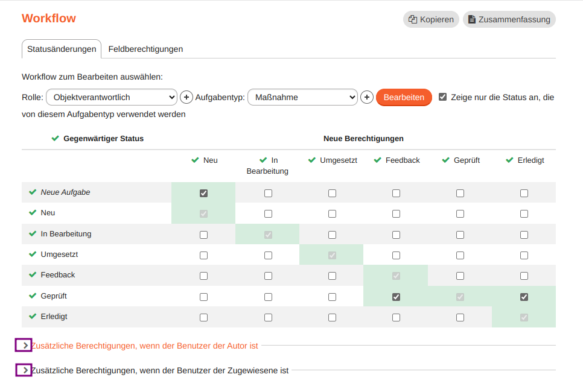
Task: Switch to the Feldberechtigungen tab
Action: click(145, 49)
